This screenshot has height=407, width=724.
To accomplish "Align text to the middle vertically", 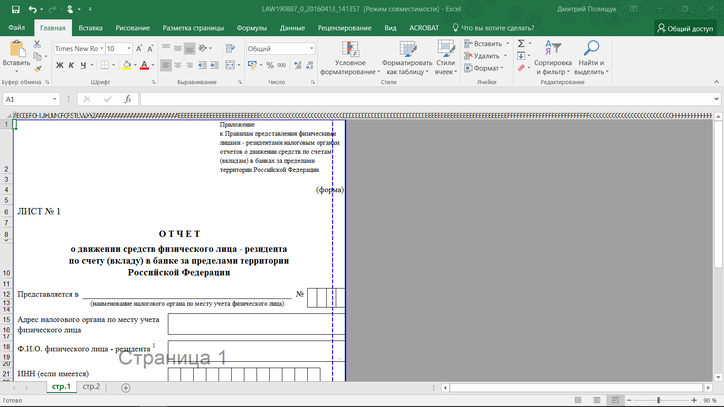I will click(178, 48).
